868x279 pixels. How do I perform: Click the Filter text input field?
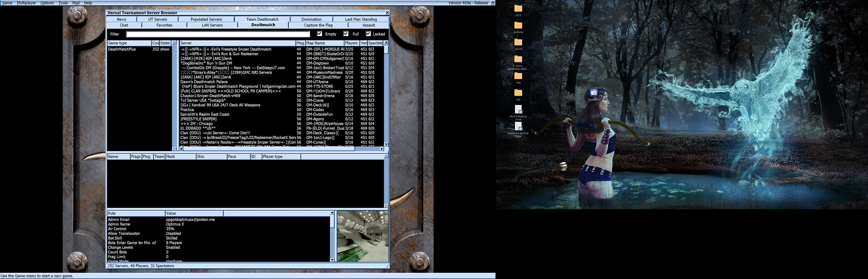[x=218, y=34]
